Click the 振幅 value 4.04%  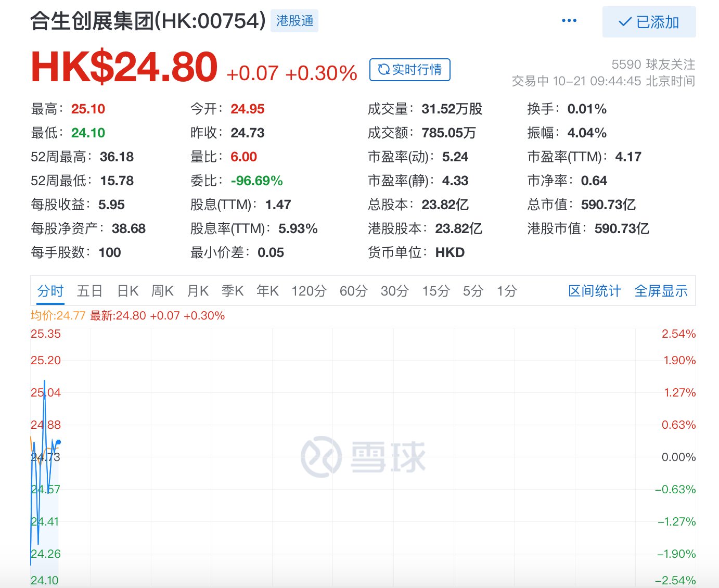[587, 133]
